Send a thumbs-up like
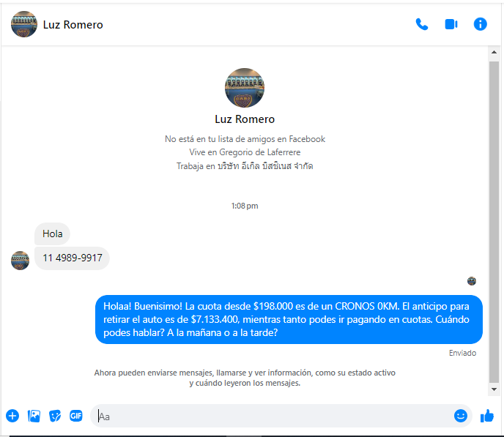The width and height of the screenshot is (504, 437). point(487,416)
